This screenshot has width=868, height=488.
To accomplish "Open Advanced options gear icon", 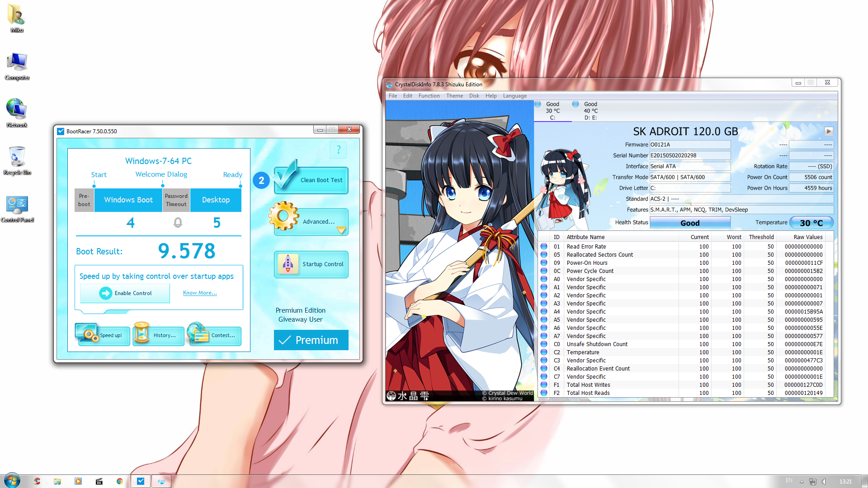I will 283,216.
